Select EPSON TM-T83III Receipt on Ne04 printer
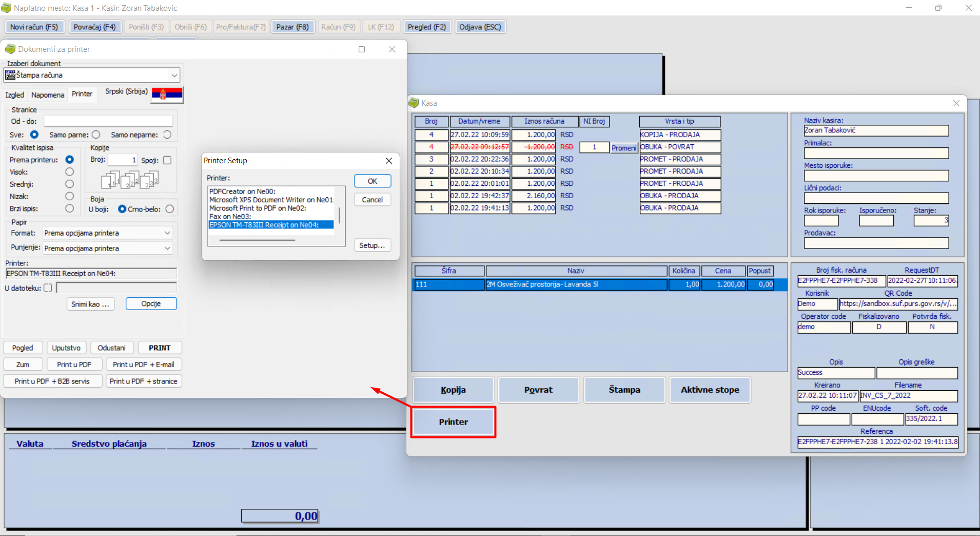This screenshot has height=536, width=980. point(271,225)
